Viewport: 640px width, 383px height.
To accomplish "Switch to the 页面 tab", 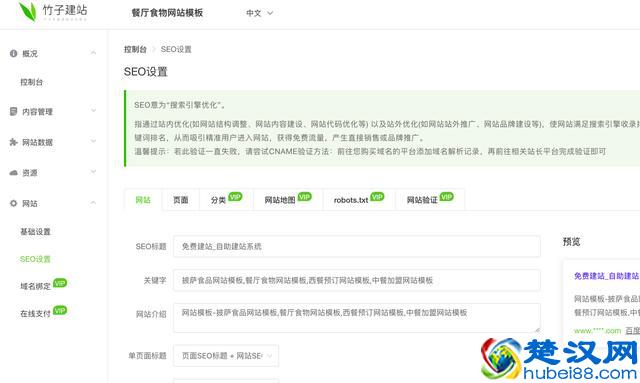I will (x=180, y=200).
